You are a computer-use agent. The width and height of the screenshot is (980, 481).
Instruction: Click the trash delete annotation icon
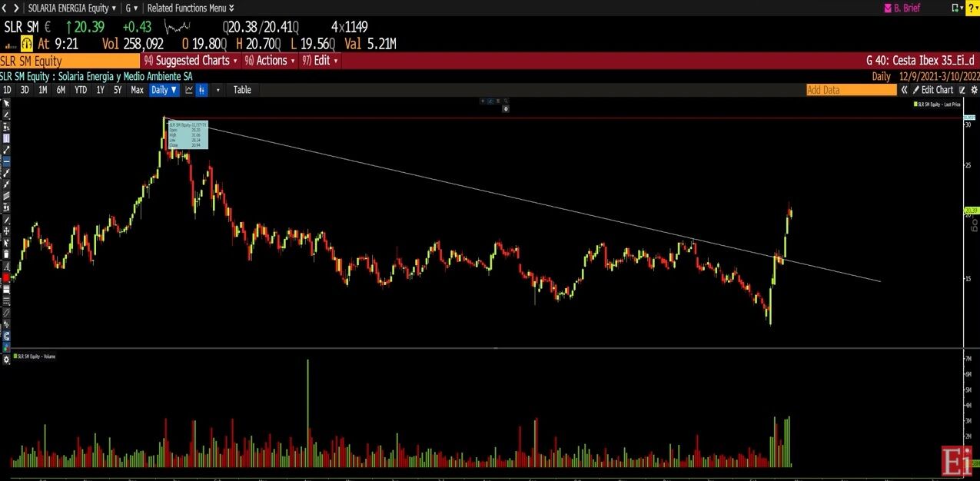pos(6,254)
